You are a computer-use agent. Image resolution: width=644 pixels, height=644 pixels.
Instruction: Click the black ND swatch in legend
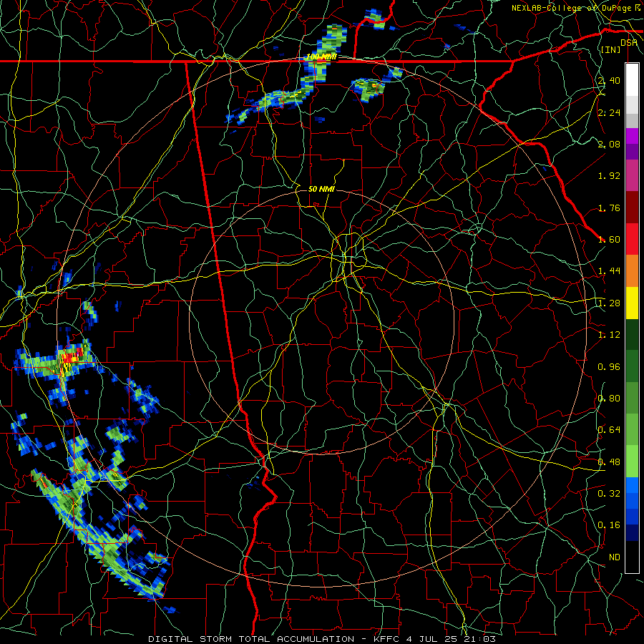pyautogui.click(x=632, y=557)
